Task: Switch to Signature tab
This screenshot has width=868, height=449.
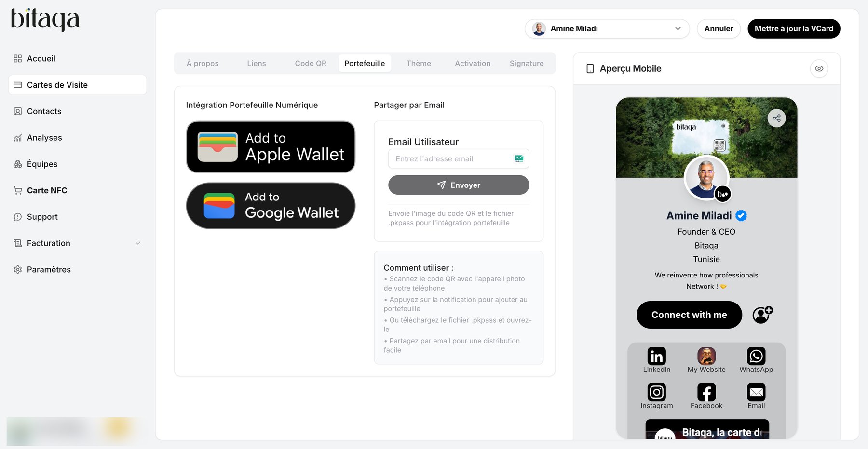Action: [x=527, y=63]
